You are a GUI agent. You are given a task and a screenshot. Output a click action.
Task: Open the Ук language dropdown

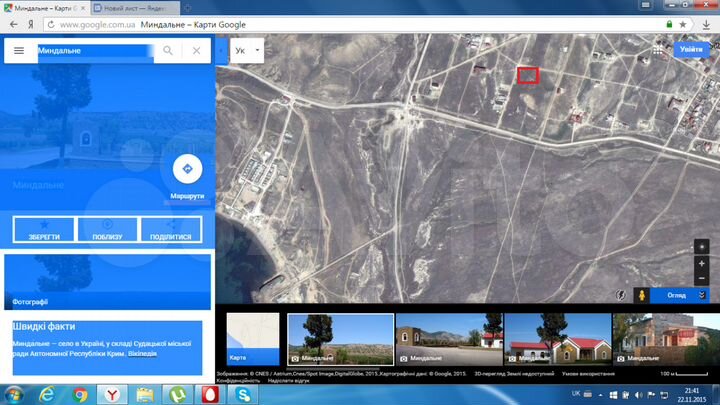point(247,50)
